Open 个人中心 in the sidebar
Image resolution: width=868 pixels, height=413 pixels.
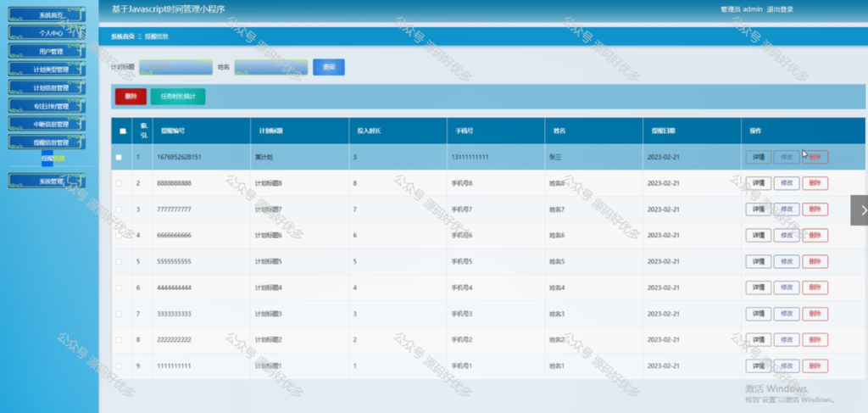47,33
